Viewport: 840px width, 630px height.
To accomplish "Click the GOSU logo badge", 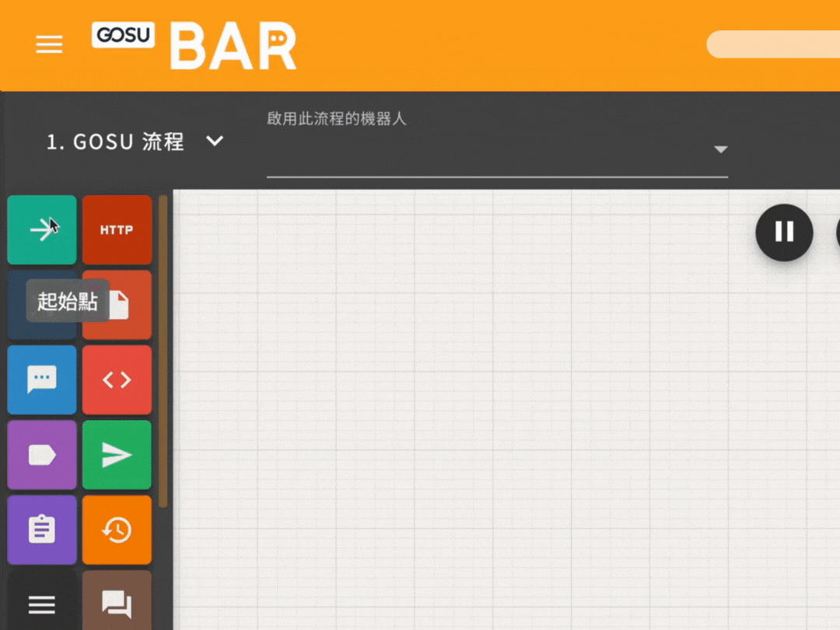I will tap(123, 35).
